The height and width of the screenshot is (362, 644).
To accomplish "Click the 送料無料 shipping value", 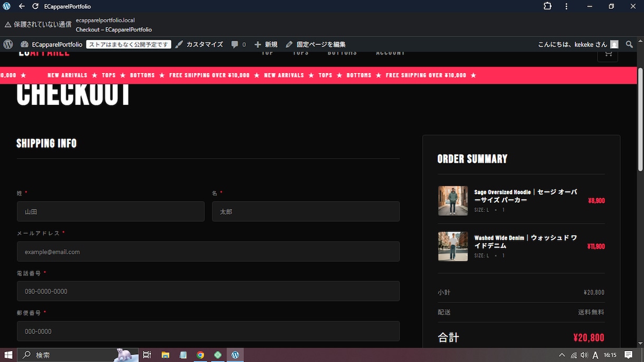I will click(x=591, y=312).
